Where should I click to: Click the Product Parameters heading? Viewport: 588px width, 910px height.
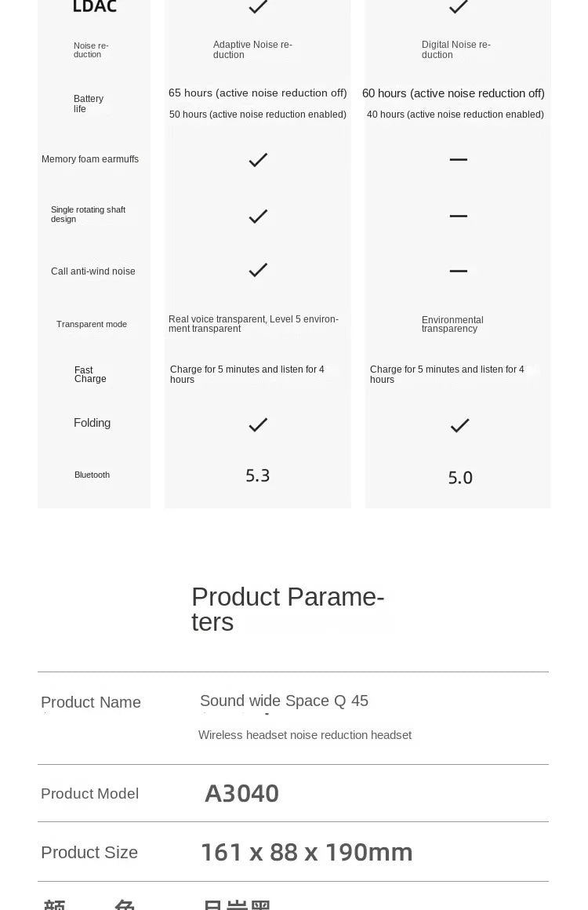click(288, 609)
